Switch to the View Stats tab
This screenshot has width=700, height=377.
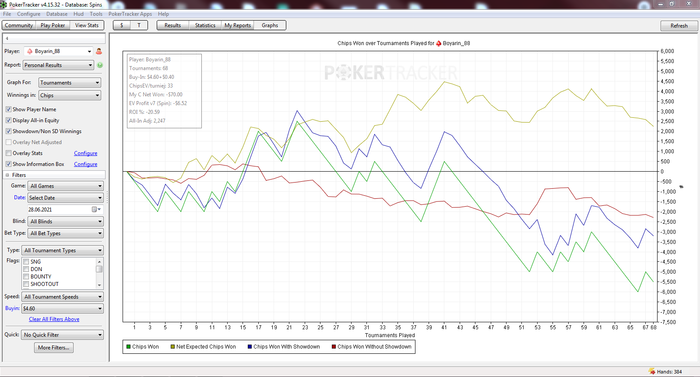click(x=87, y=25)
